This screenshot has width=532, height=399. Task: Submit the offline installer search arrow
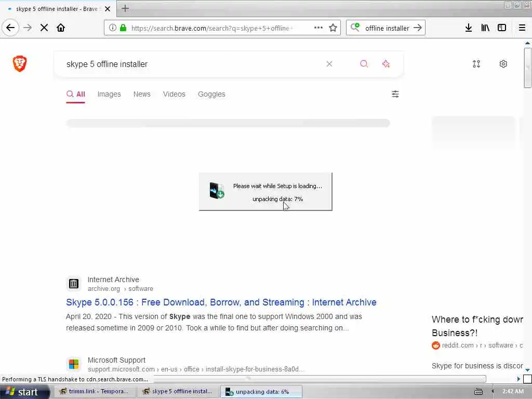418,28
